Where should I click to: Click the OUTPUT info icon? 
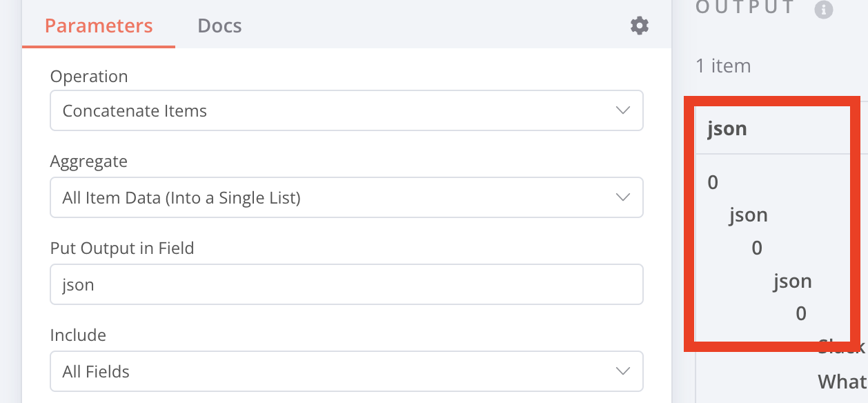pos(823,9)
